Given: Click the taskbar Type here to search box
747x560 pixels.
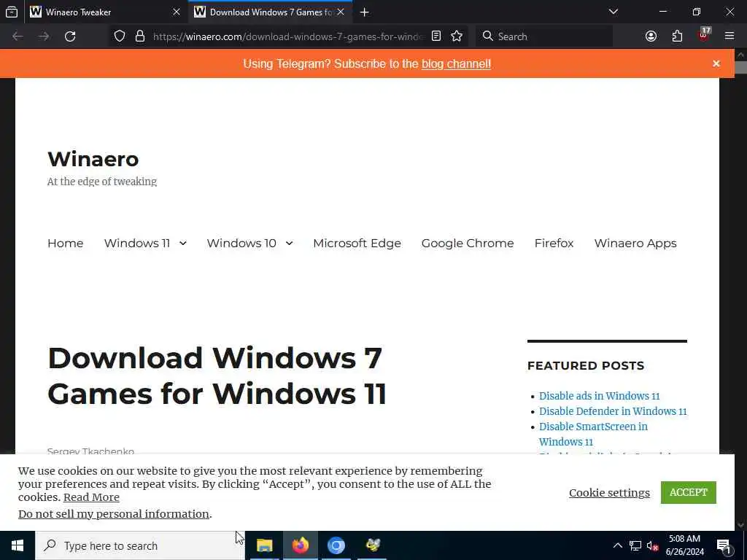Looking at the screenshot, I should click(140, 545).
